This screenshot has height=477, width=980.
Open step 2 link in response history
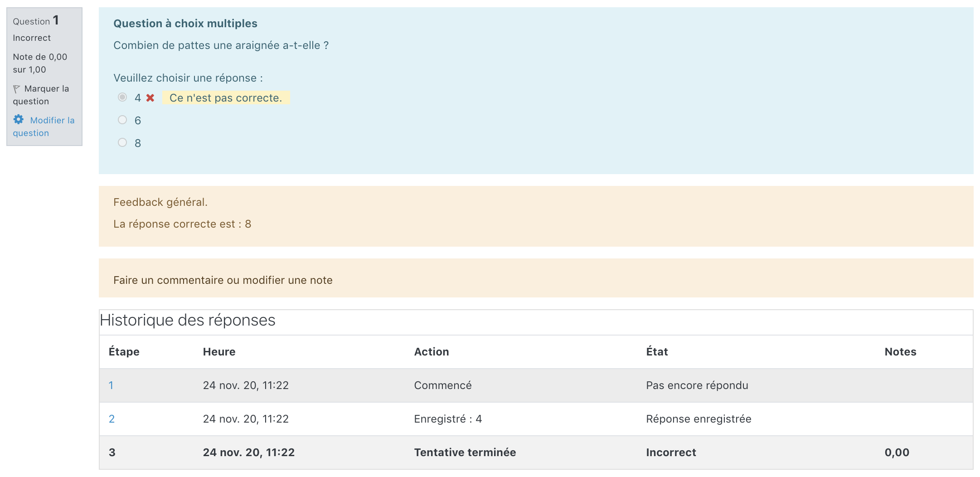pos(112,419)
